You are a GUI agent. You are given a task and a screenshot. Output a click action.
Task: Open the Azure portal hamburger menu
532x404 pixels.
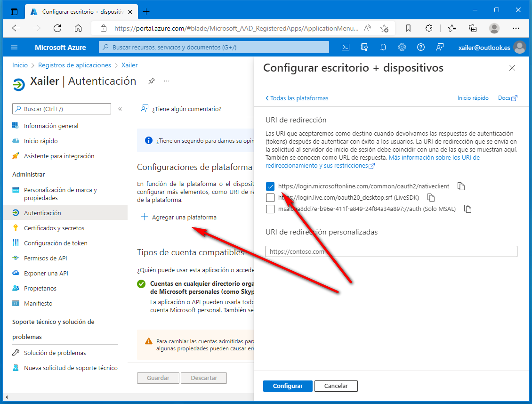(14, 47)
